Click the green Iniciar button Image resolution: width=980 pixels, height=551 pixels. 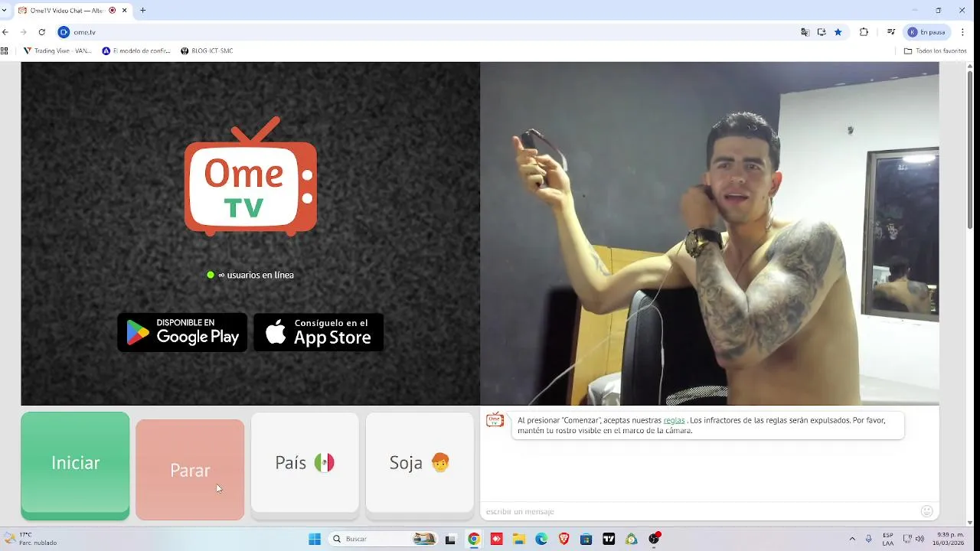pyautogui.click(x=75, y=465)
